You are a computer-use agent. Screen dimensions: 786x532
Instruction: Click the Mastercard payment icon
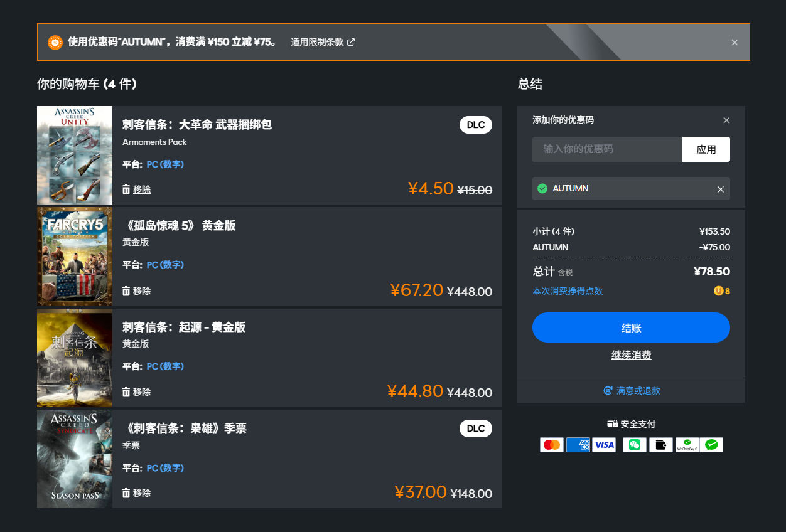pos(552,445)
